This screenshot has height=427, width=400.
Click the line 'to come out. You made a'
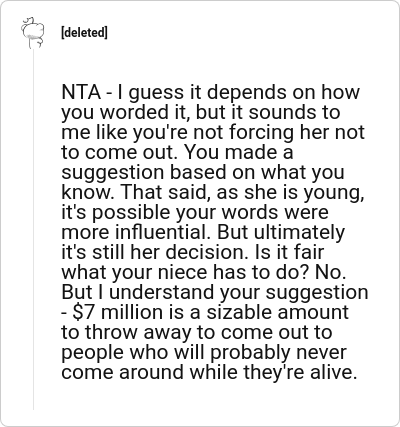coord(177,152)
